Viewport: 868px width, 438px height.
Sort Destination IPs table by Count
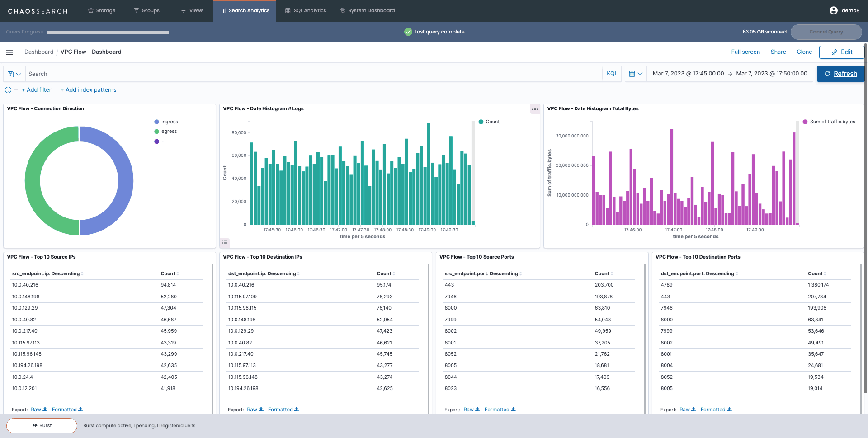386,274
